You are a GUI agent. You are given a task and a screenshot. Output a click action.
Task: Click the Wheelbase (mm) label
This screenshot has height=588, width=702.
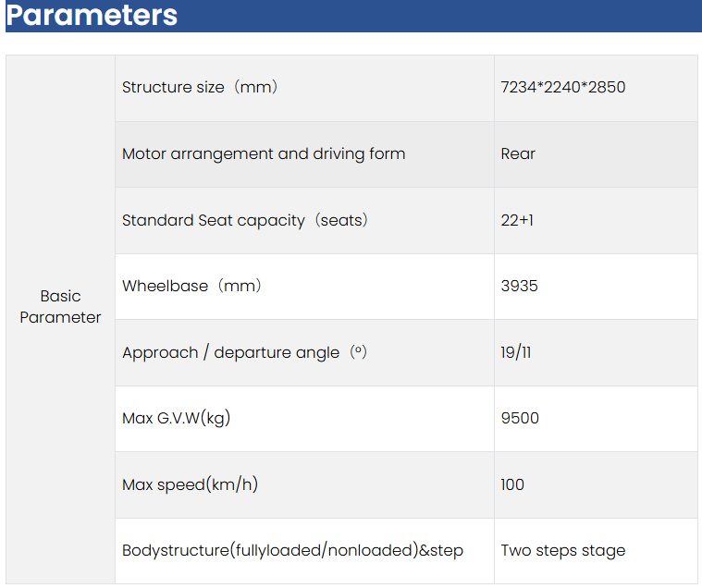point(192,286)
